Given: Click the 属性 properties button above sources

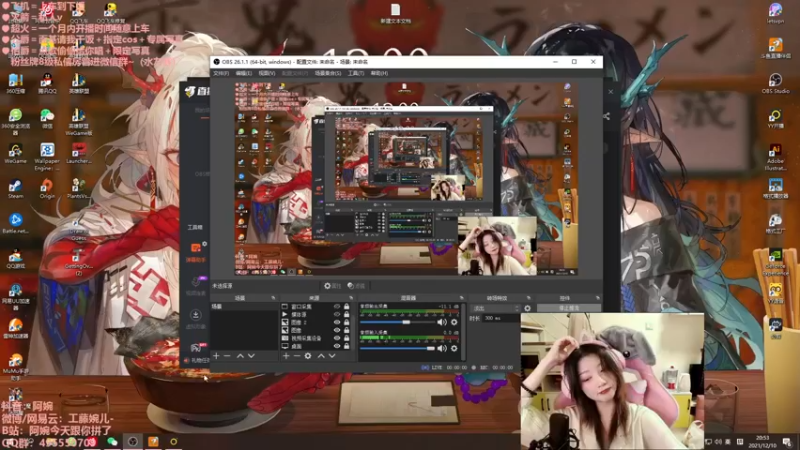Looking at the screenshot, I should tap(332, 286).
